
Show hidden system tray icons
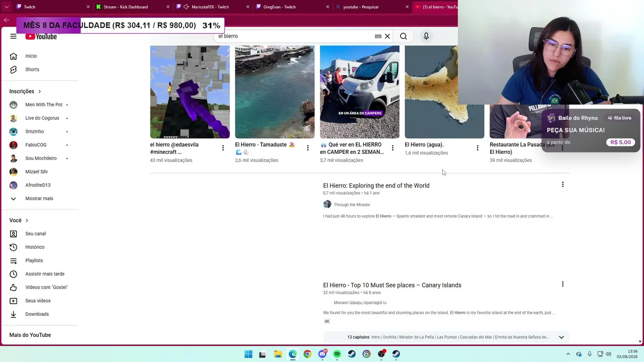point(568,354)
